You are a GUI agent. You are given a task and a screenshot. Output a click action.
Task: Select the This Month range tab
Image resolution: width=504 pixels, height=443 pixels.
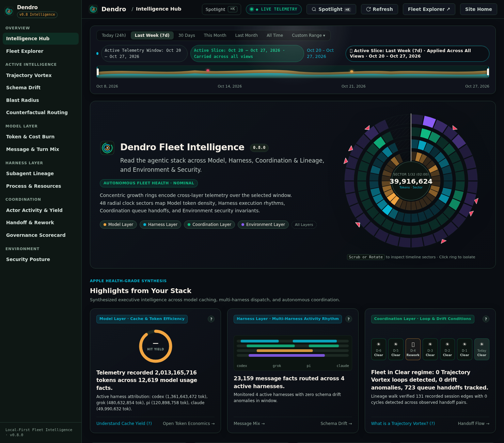click(215, 35)
